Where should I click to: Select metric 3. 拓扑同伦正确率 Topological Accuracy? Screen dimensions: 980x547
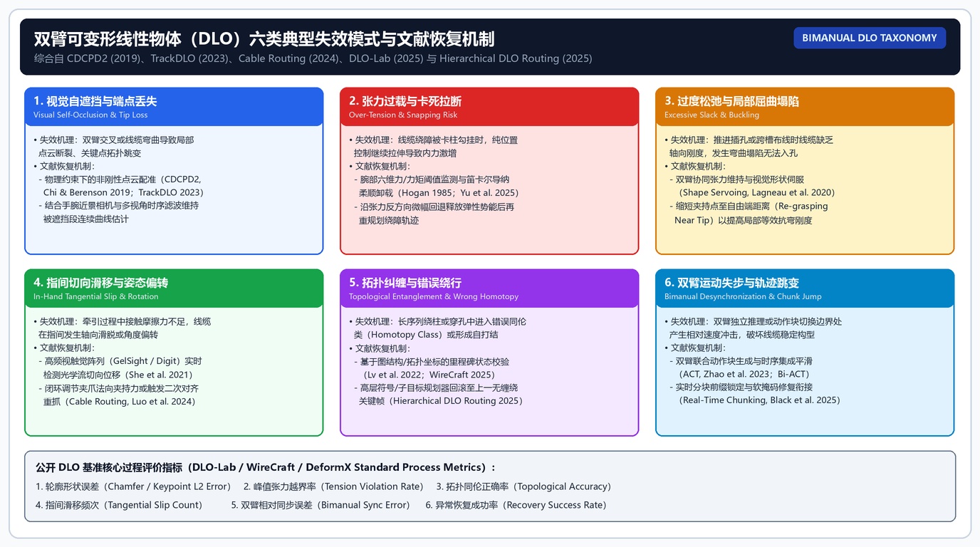(524, 486)
